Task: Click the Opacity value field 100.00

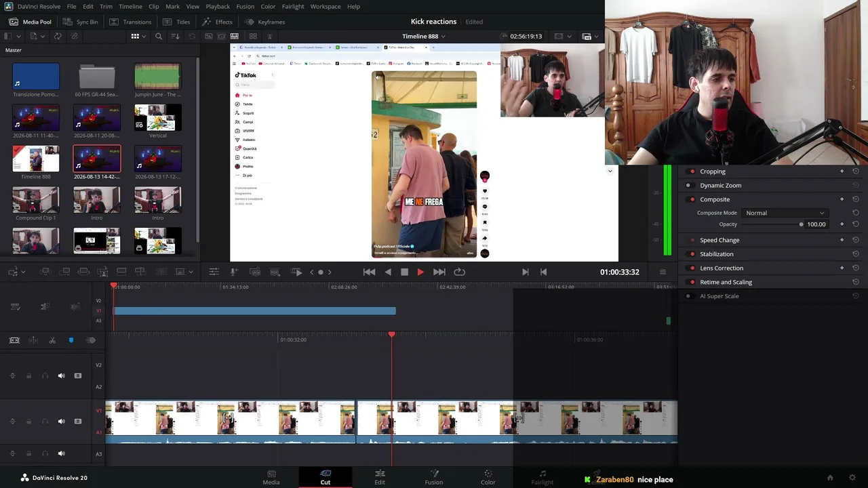Action: coord(816,224)
